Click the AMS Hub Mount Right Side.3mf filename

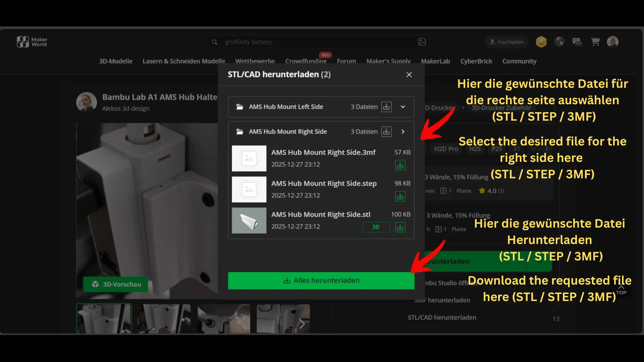[323, 153]
